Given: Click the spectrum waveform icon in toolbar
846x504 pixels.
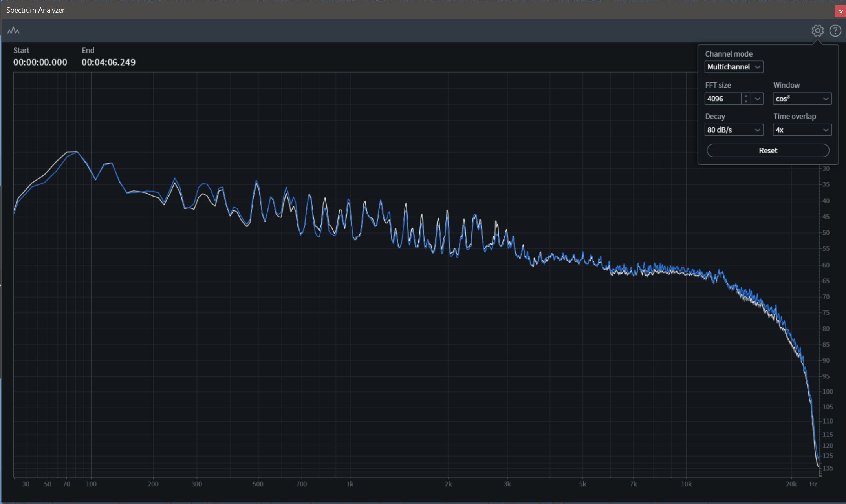Looking at the screenshot, I should [13, 31].
